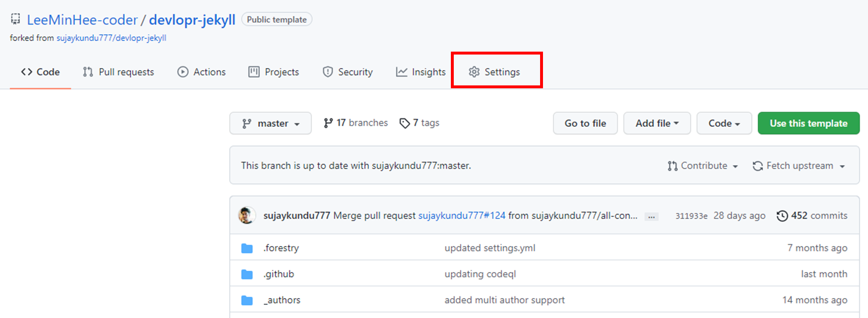
Task: Expand the master branch dropdown
Action: [x=271, y=124]
